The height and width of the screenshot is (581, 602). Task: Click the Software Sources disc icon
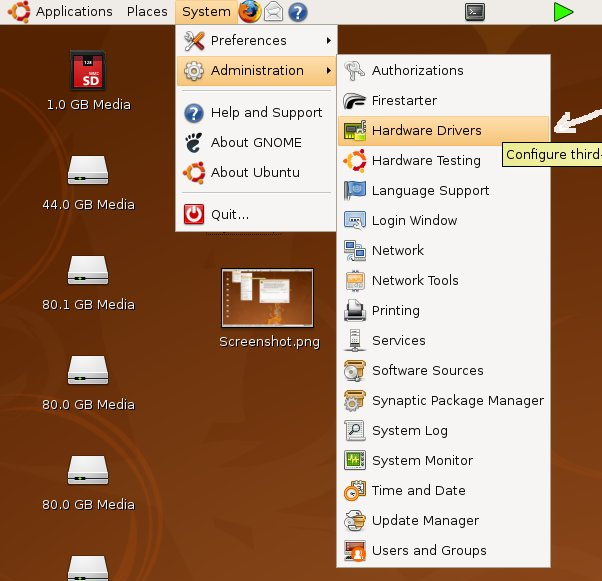[x=354, y=371]
